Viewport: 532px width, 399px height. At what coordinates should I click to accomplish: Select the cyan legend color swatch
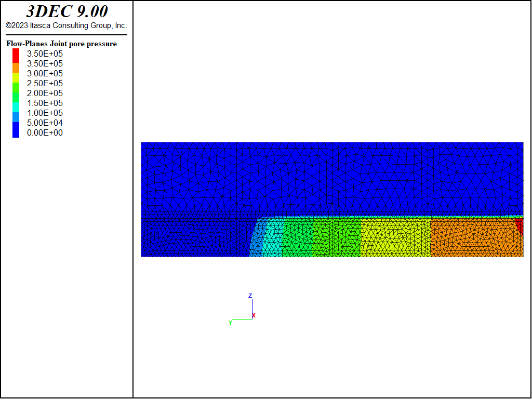click(16, 107)
